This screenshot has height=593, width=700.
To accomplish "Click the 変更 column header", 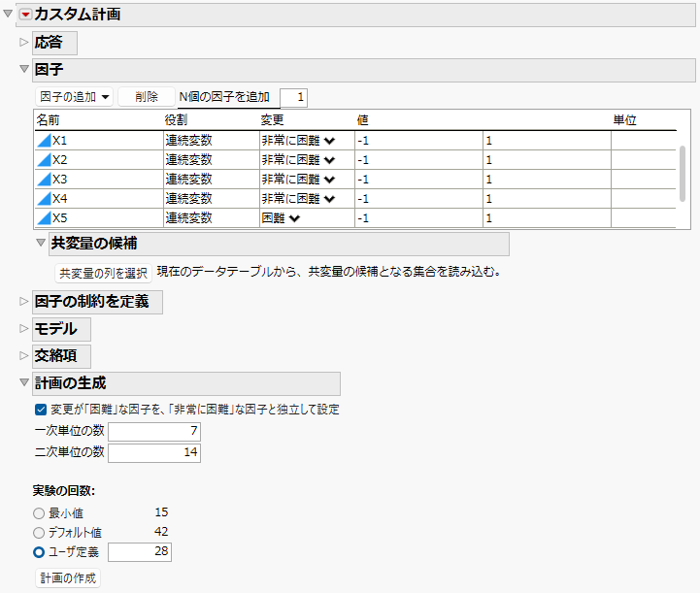I will tap(272, 120).
